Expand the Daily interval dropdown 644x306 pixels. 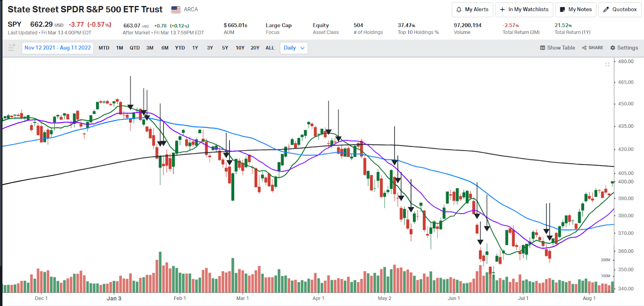click(294, 48)
